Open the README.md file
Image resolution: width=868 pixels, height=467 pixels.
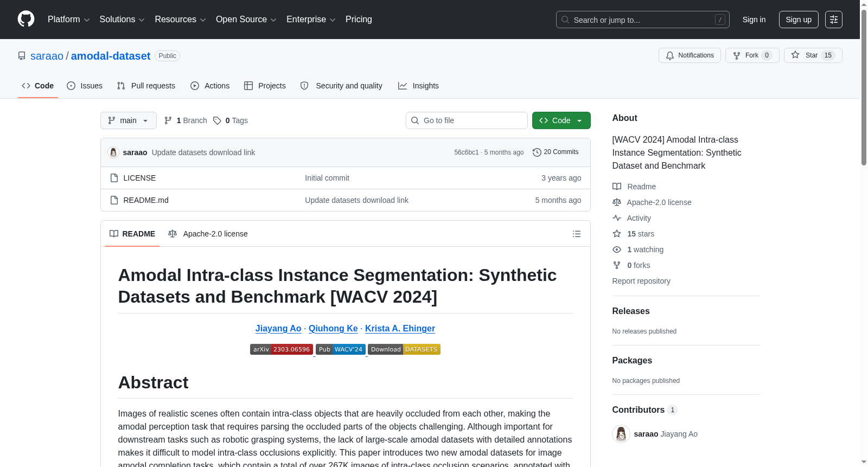pos(146,200)
